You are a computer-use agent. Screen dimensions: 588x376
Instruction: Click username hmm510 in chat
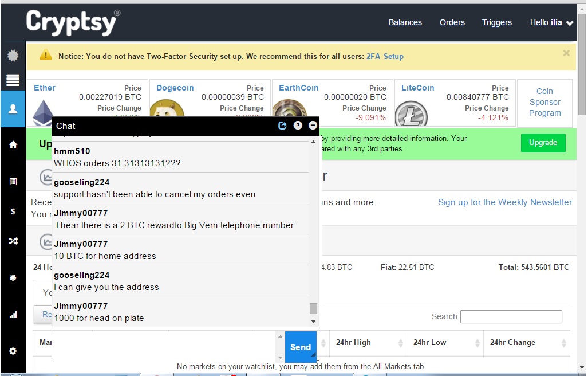point(72,151)
